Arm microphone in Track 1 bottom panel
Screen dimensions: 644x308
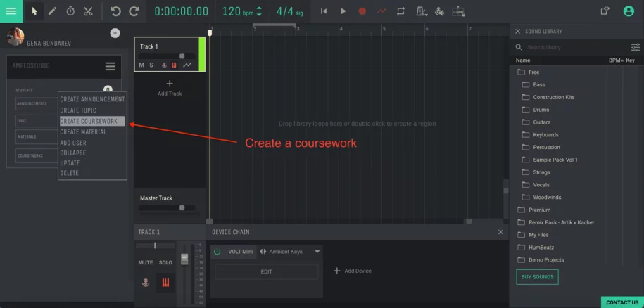(146, 283)
